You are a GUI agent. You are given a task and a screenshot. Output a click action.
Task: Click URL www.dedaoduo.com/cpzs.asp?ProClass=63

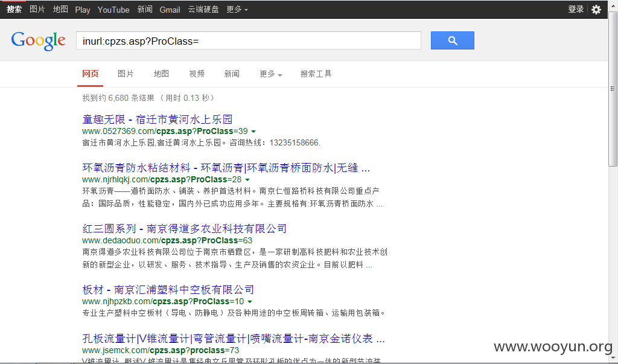[167, 241]
